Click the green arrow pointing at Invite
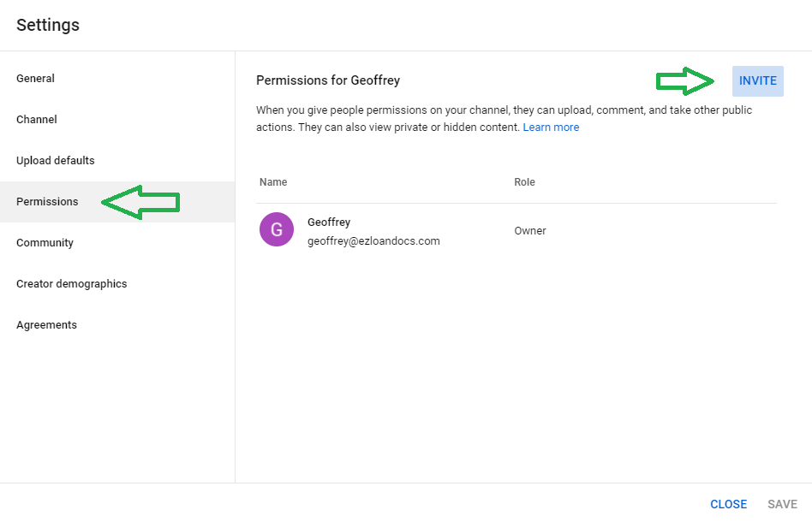This screenshot has width=812, height=522. [685, 81]
